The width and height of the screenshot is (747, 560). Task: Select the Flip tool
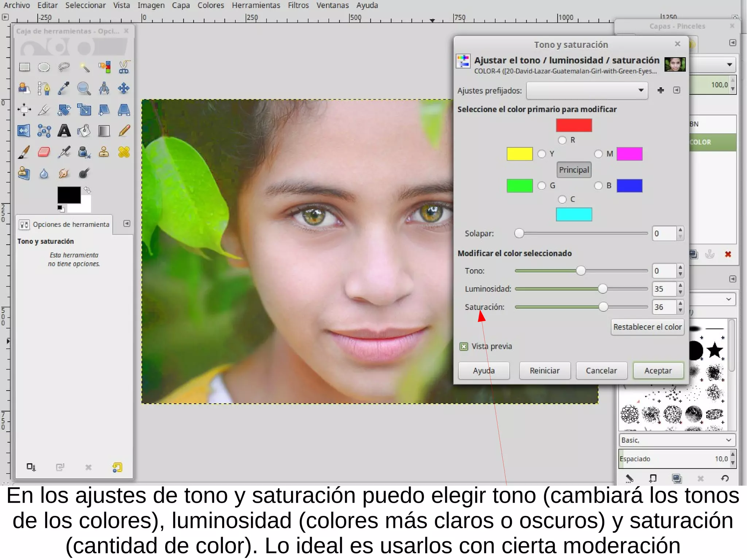(x=24, y=131)
